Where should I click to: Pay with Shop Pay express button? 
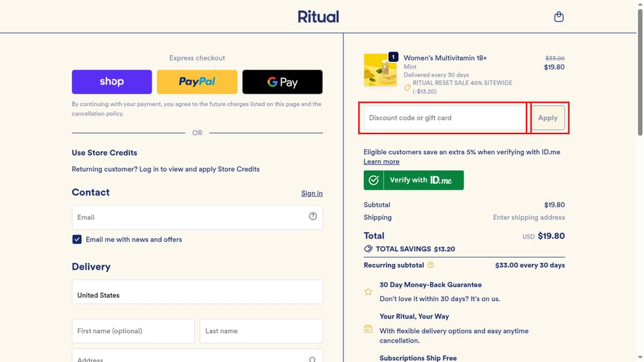pyautogui.click(x=112, y=82)
